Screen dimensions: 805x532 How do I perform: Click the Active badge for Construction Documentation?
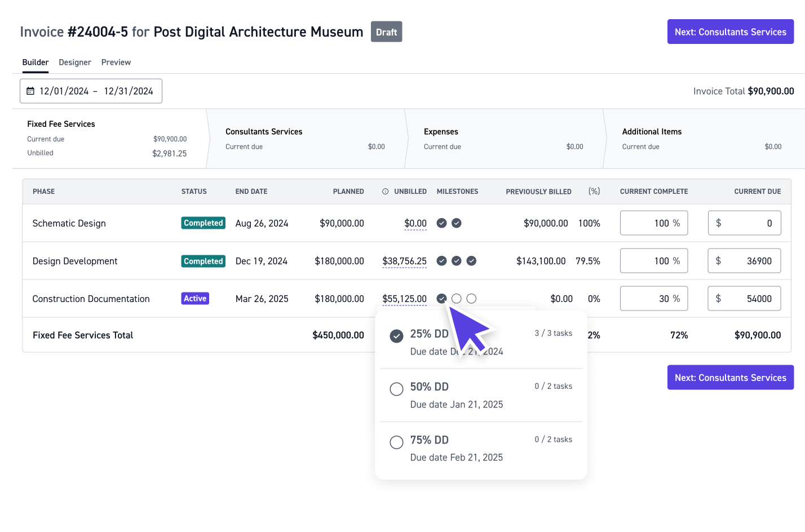click(195, 299)
